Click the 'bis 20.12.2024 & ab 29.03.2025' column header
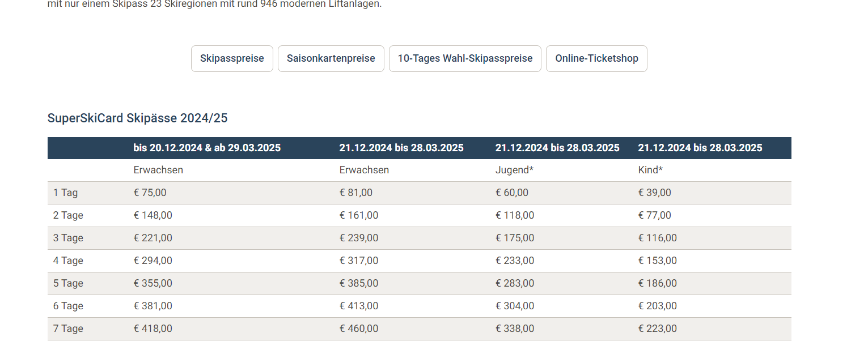Screen dimensions: 868x341 point(208,148)
